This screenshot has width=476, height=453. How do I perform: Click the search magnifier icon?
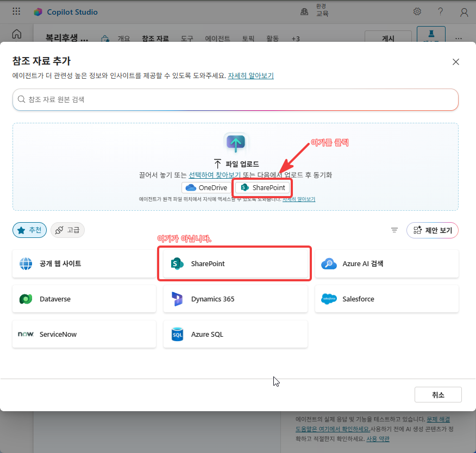(21, 99)
